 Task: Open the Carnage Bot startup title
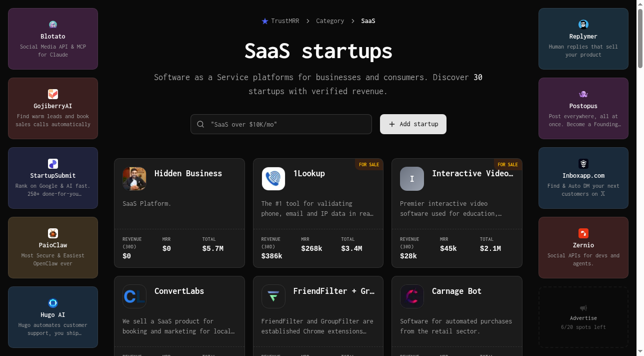pos(456,291)
